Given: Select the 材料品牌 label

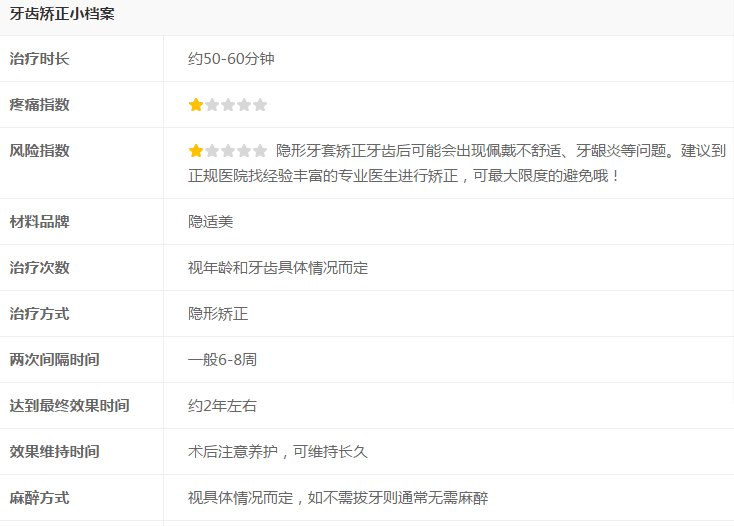Looking at the screenshot, I should [x=39, y=221].
